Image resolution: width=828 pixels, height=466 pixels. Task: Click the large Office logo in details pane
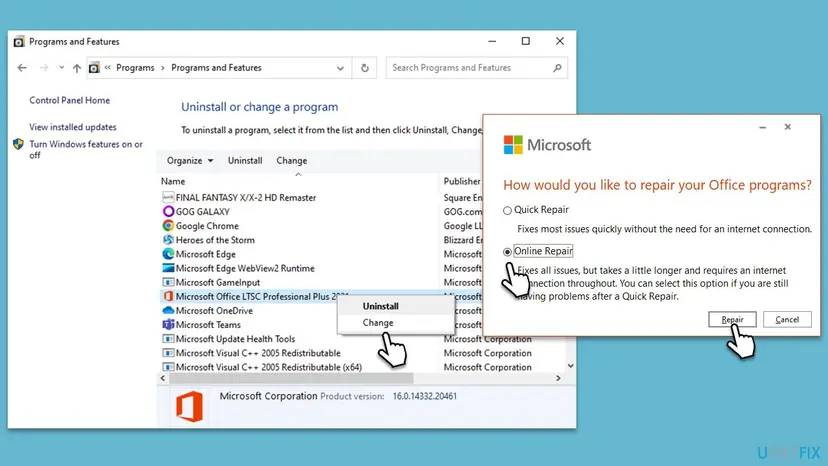pos(189,406)
